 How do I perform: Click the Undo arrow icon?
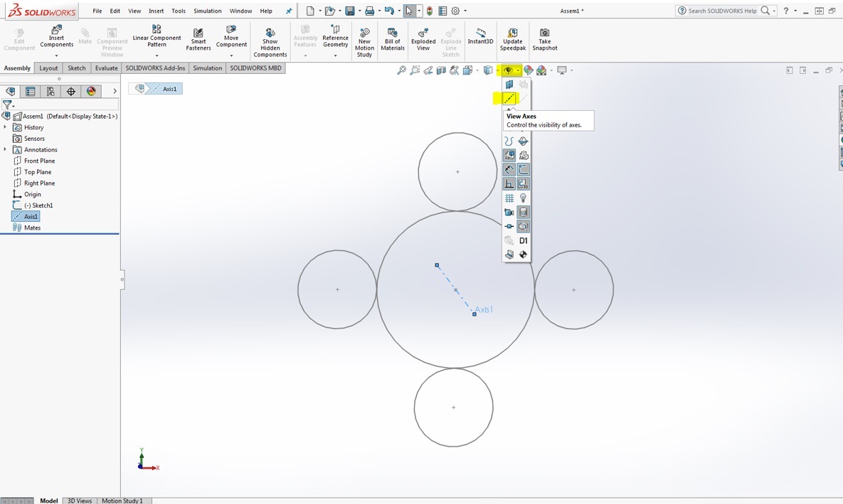(389, 11)
